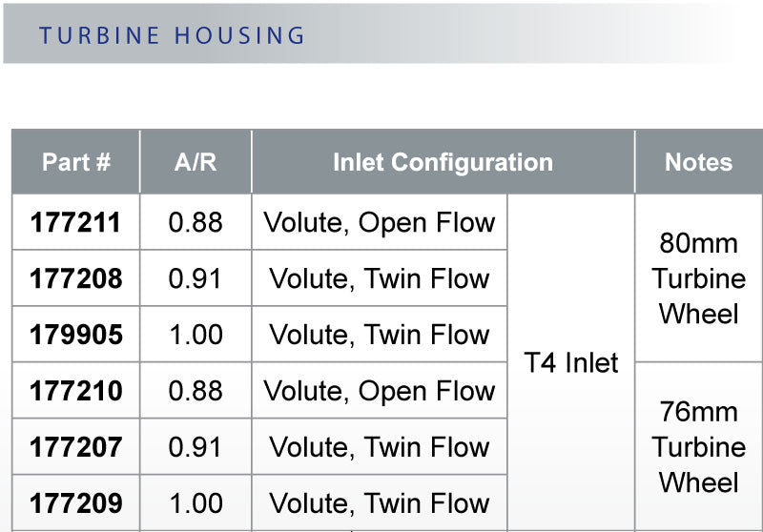Select the Open Flow configuration for part 177210
763x532 pixels.
click(x=380, y=391)
